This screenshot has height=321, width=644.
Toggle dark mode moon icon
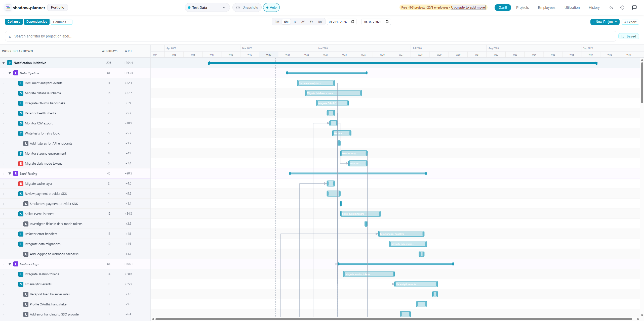(x=611, y=8)
